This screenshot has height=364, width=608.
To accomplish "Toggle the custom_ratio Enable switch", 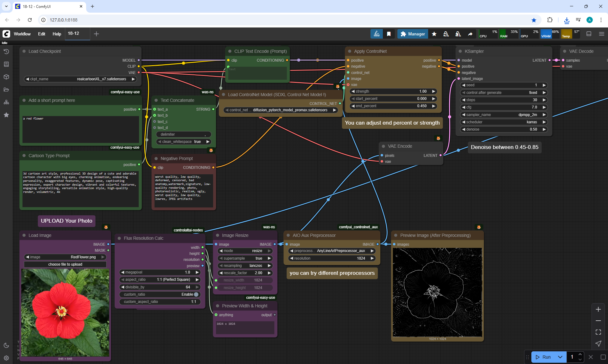I will point(196,294).
